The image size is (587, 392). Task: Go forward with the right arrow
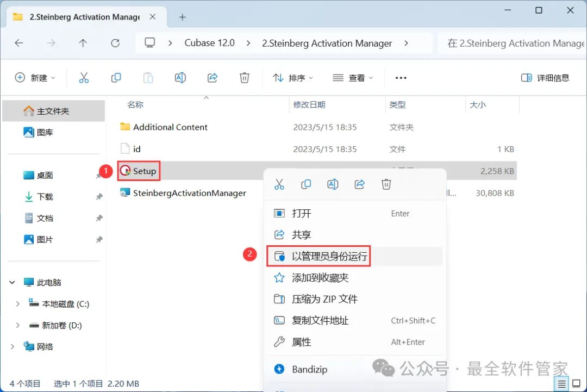click(x=51, y=43)
